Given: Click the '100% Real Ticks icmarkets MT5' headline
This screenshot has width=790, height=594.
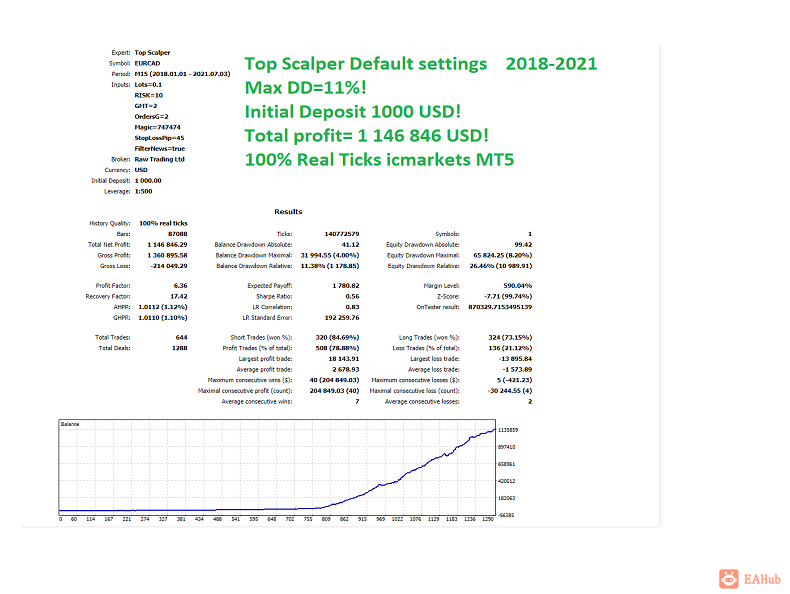Looking at the screenshot, I should [379, 160].
